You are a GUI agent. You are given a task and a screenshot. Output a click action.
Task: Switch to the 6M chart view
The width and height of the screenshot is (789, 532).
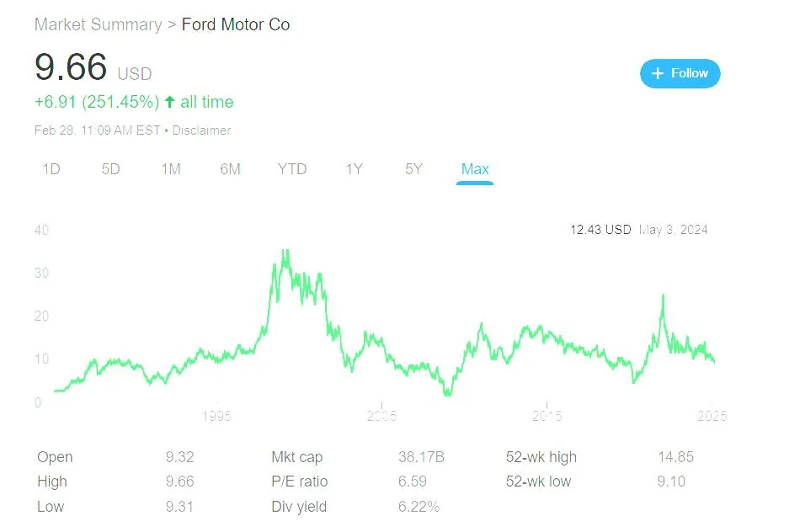pos(231,168)
